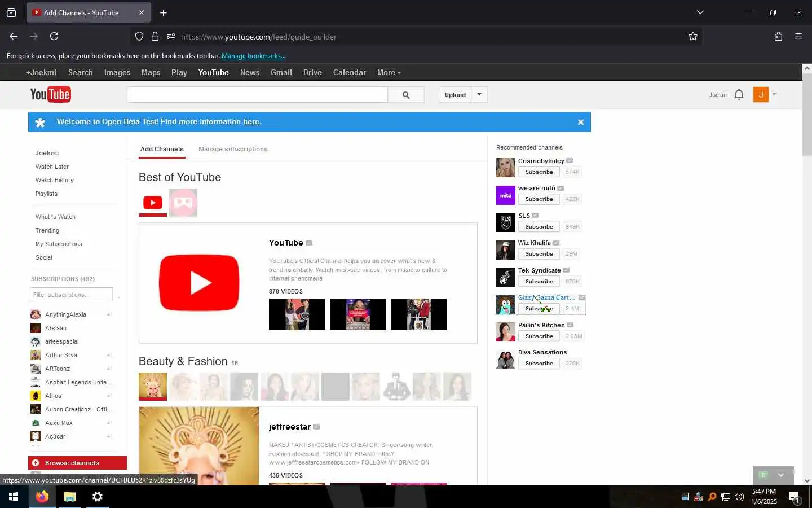Click the YouTube logo in the header
Image resolution: width=812 pixels, height=508 pixels.
coord(50,94)
